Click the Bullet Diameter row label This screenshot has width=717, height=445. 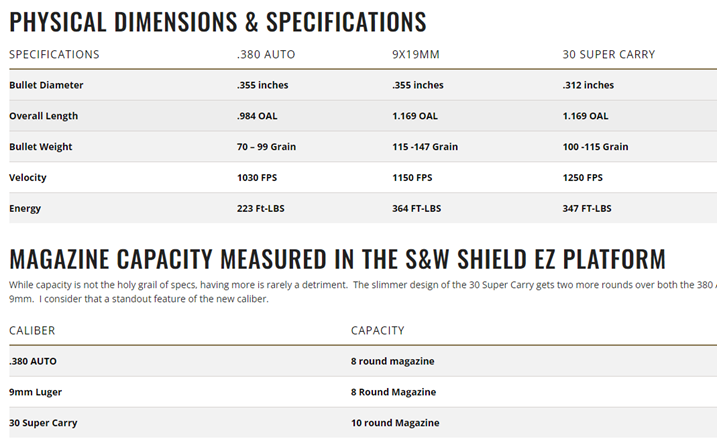[x=46, y=85]
